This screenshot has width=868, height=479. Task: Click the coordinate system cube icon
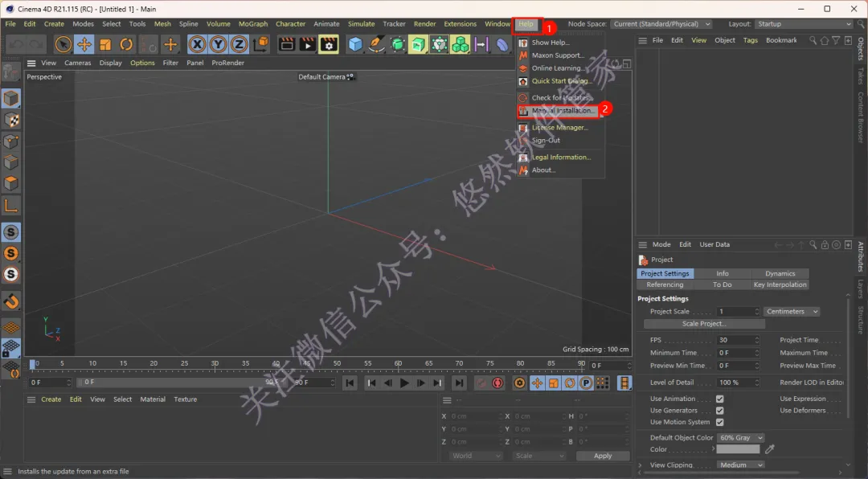pyautogui.click(x=260, y=44)
